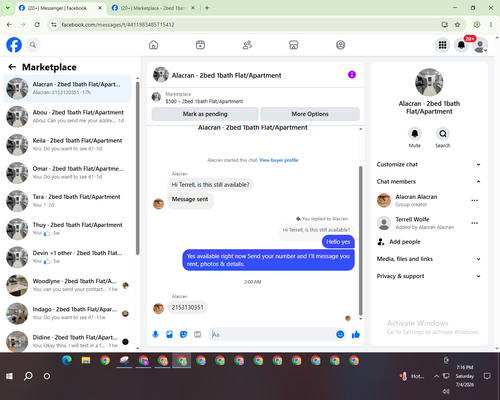Open the account profile avatar menu

tap(480, 45)
